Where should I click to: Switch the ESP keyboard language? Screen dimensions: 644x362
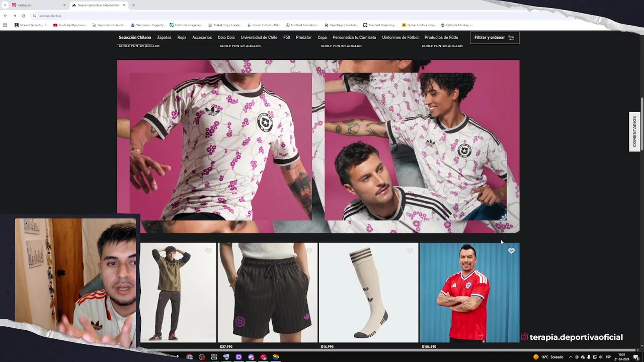[608, 357]
